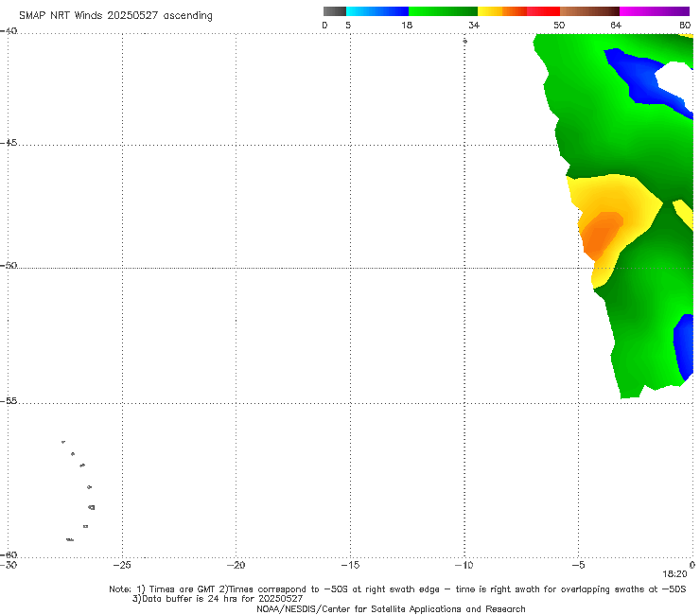Click the latitude axis label '-55'
The image size is (700, 615).
9,400
